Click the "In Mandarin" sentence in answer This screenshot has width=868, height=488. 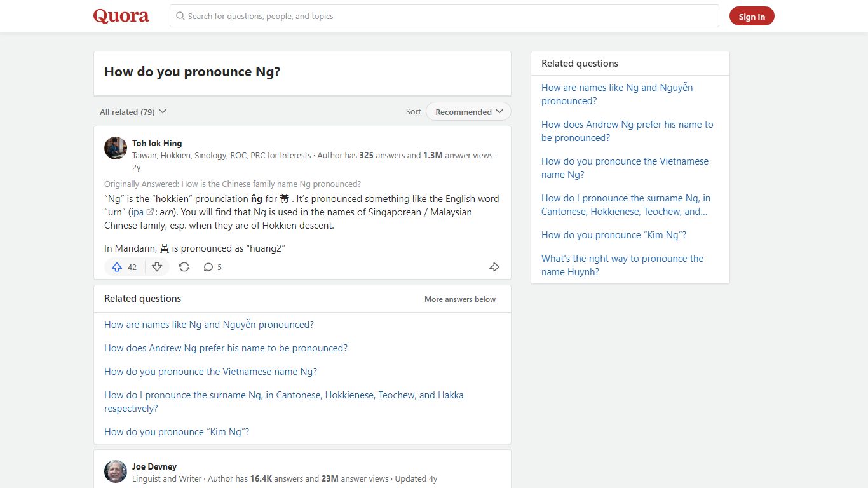point(194,248)
